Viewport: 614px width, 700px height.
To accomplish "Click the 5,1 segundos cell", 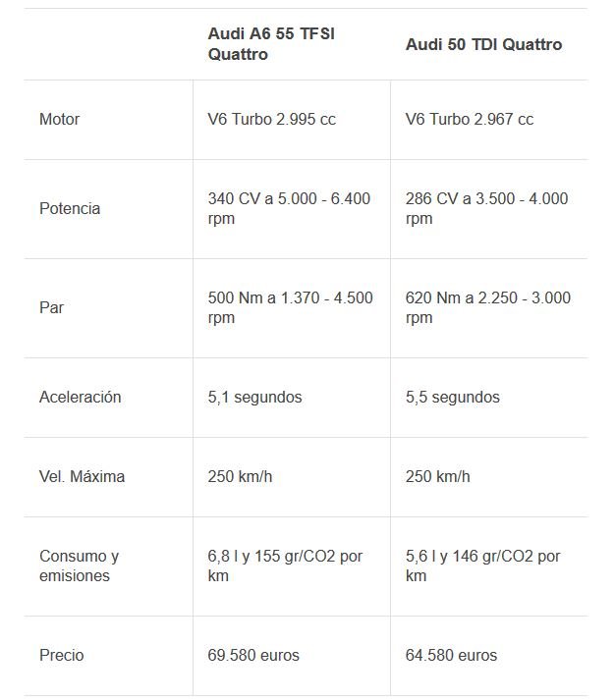I will 254,397.
